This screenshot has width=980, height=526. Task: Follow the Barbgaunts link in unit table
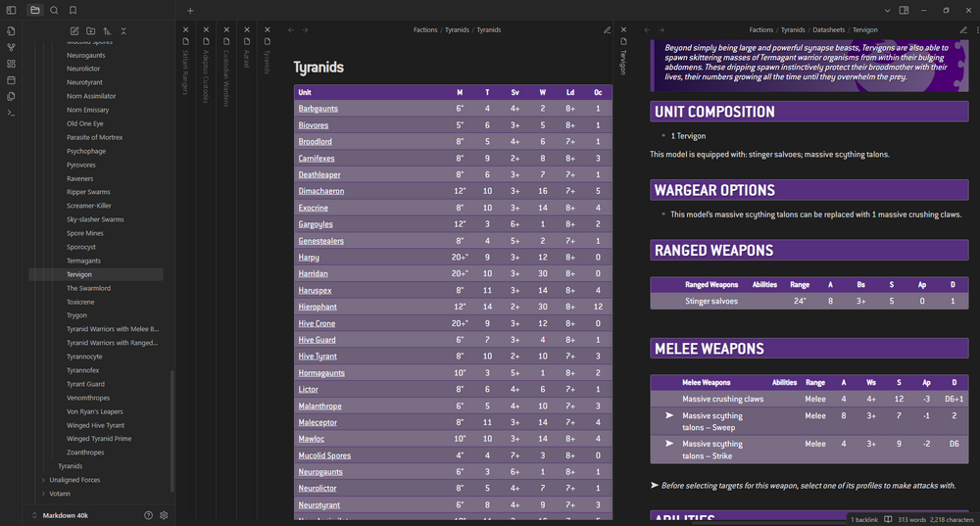tap(318, 109)
